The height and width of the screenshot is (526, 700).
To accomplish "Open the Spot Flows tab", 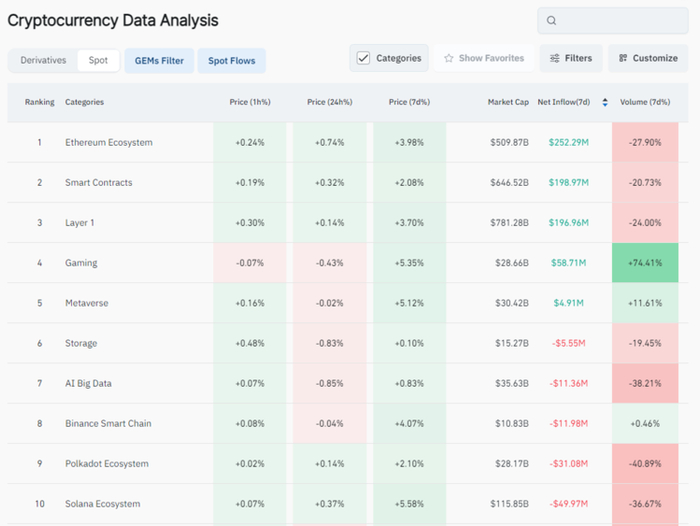I will point(231,61).
